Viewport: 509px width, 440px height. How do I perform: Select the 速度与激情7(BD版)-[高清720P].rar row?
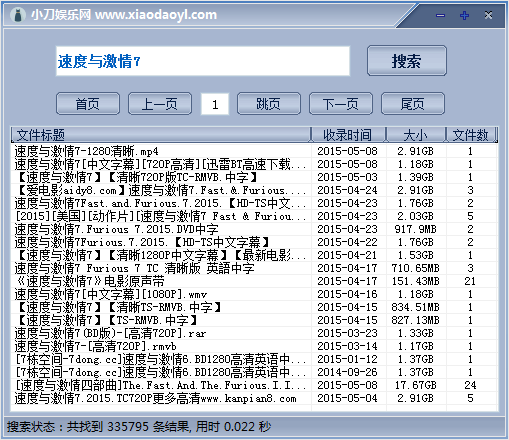point(255,333)
